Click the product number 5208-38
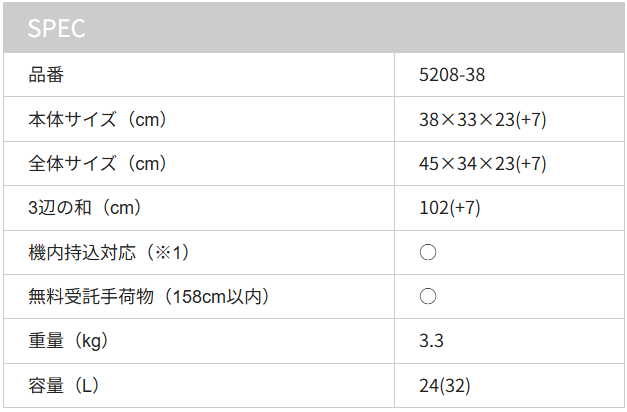Viewport: 627px width, 412px height. click(x=452, y=75)
